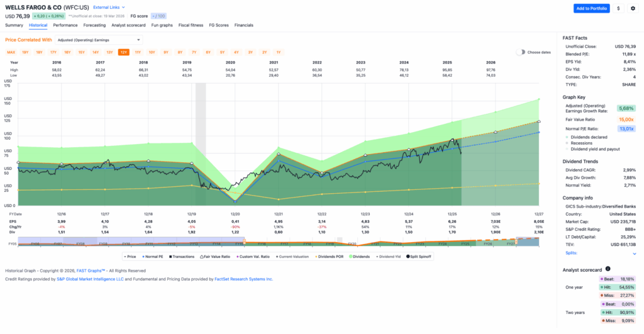Open the Fiscal fitness tab

[191, 25]
